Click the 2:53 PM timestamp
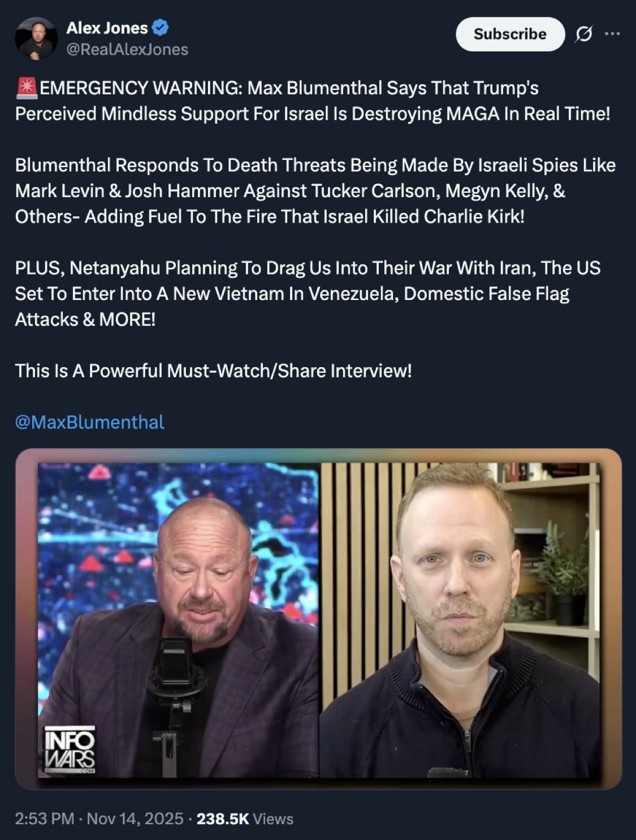The height and width of the screenshot is (840, 636). (44, 819)
